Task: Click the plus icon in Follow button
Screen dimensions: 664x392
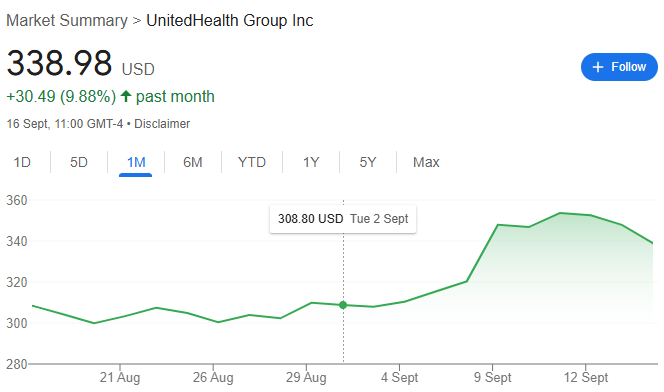Action: tap(598, 67)
